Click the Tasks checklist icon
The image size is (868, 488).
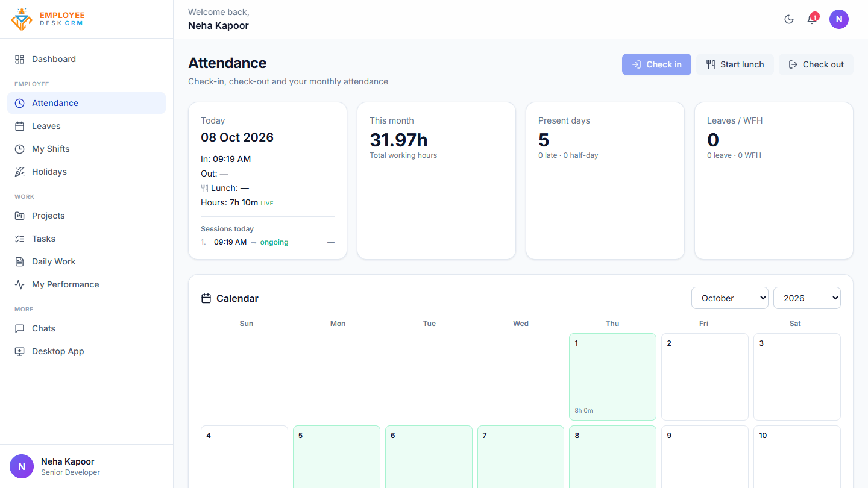coord(20,239)
